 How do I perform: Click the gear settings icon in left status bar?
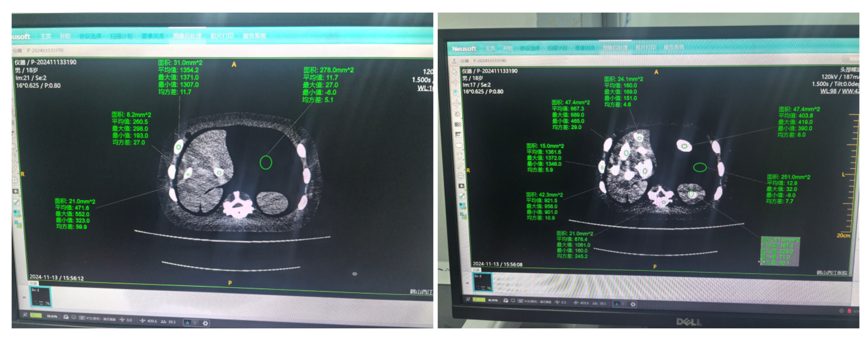(205, 323)
